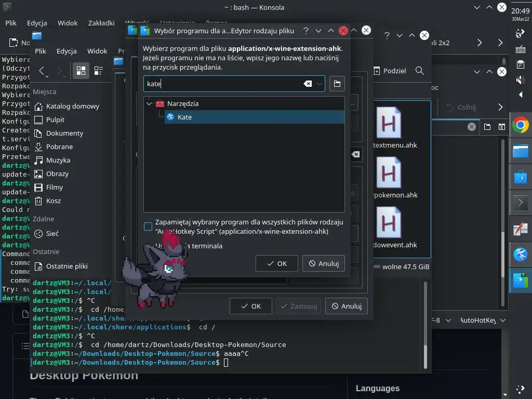Open Konsole terminal icon in panel
The height and width of the screenshot is (399, 532).
[x=521, y=203]
